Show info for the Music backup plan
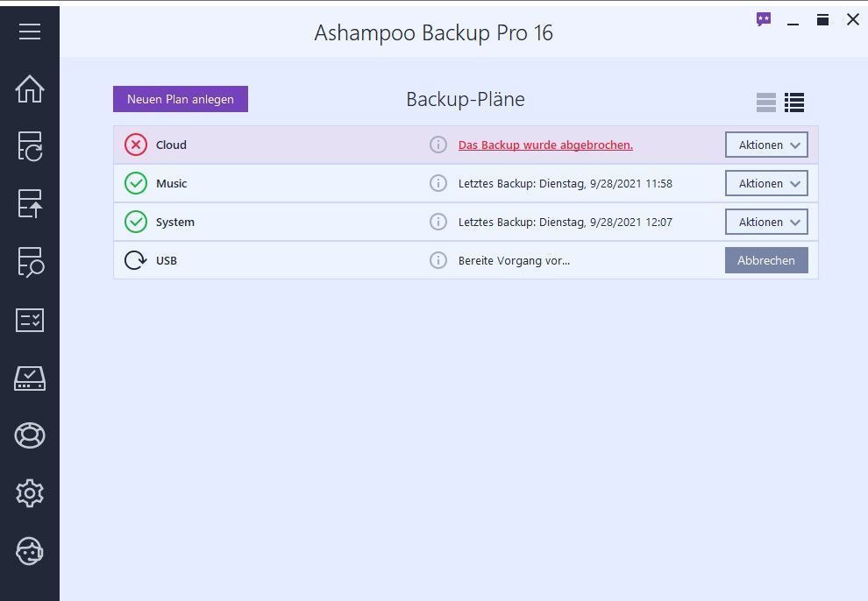 point(438,183)
